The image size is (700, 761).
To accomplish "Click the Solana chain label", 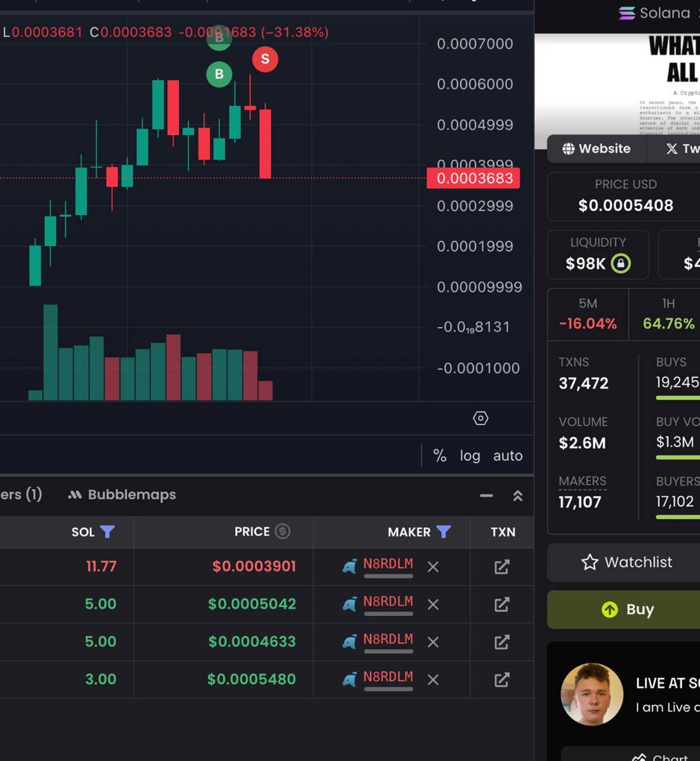I will 654,13.
